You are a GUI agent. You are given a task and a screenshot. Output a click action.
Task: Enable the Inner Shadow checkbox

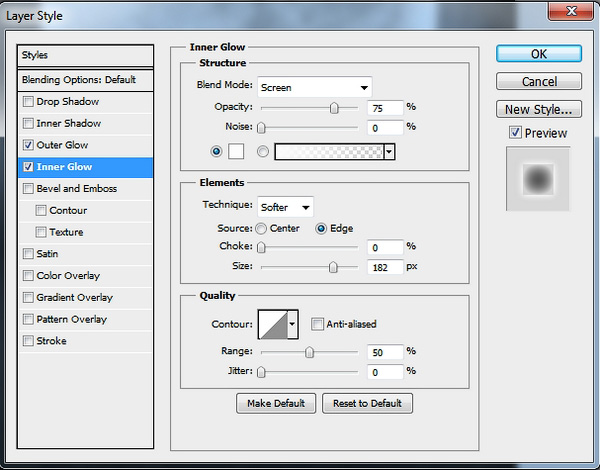[28, 123]
